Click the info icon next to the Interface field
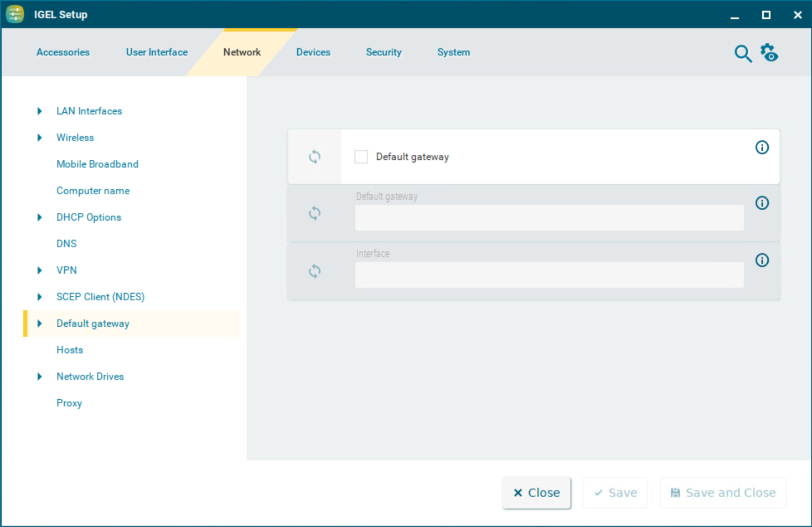The width and height of the screenshot is (812, 527). [x=762, y=260]
